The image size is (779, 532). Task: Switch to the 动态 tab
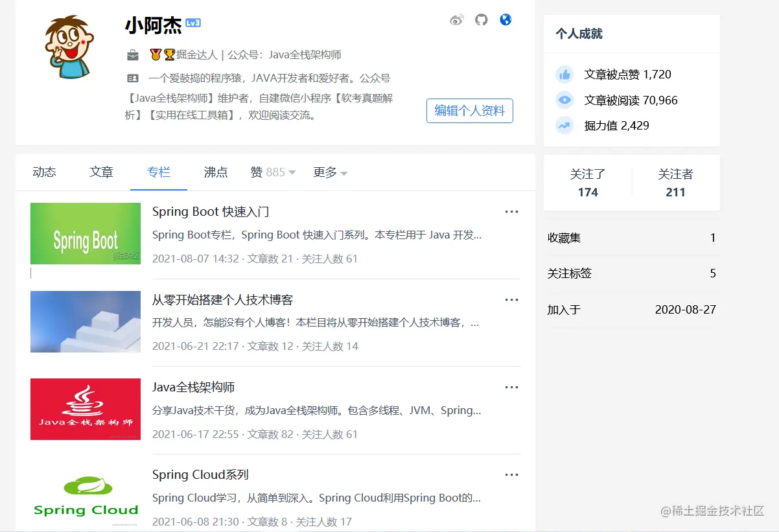click(x=44, y=172)
